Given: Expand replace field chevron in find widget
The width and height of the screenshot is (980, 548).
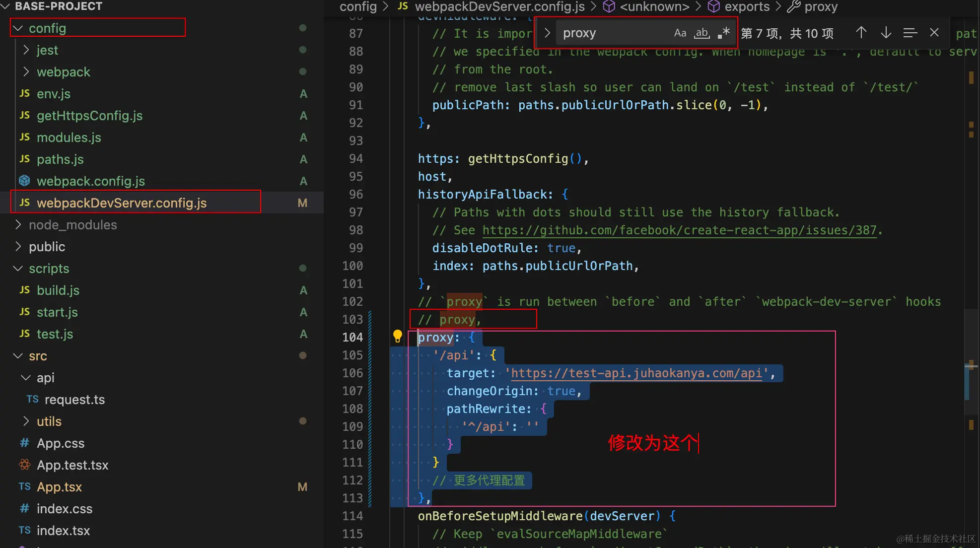Looking at the screenshot, I should [547, 33].
